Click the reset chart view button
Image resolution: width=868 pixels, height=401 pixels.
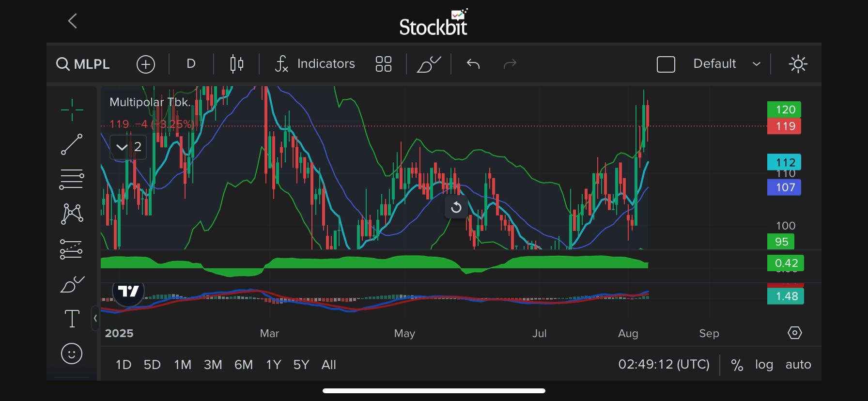[456, 208]
